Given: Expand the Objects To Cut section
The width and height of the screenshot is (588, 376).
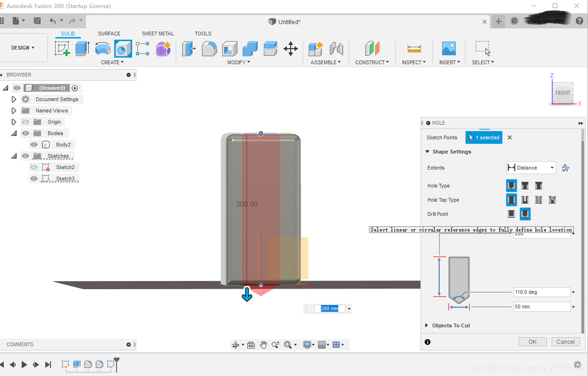Looking at the screenshot, I should pyautogui.click(x=427, y=325).
